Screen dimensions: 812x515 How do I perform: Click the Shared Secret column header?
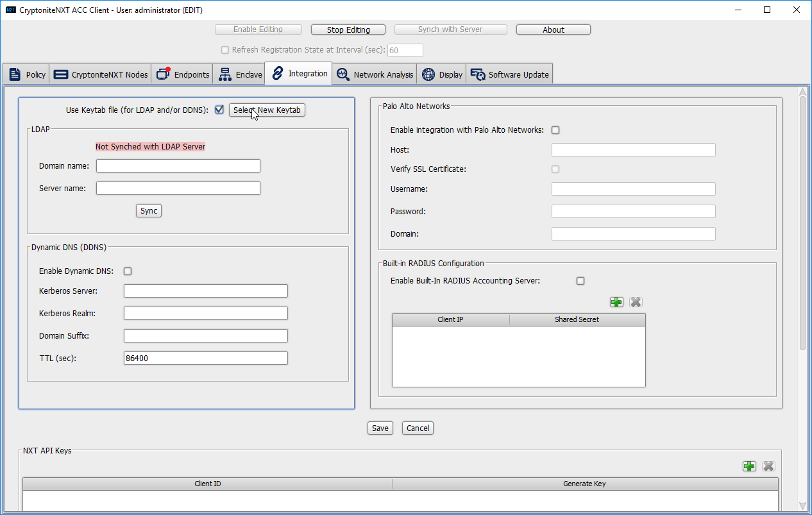point(577,319)
